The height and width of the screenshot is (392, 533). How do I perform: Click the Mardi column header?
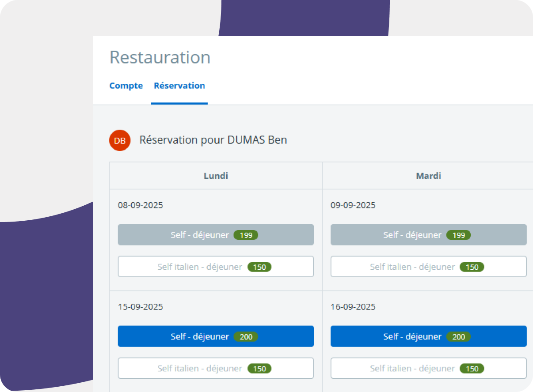(428, 176)
